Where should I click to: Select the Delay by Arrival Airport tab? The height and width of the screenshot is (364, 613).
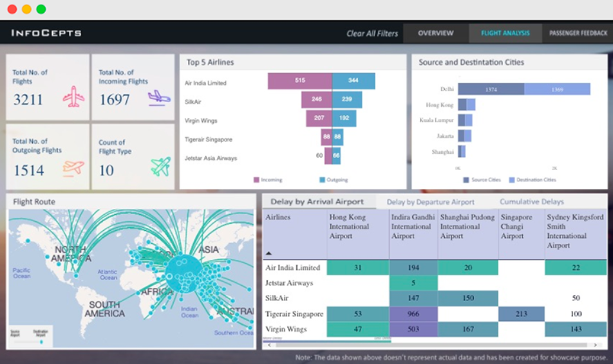point(317,201)
